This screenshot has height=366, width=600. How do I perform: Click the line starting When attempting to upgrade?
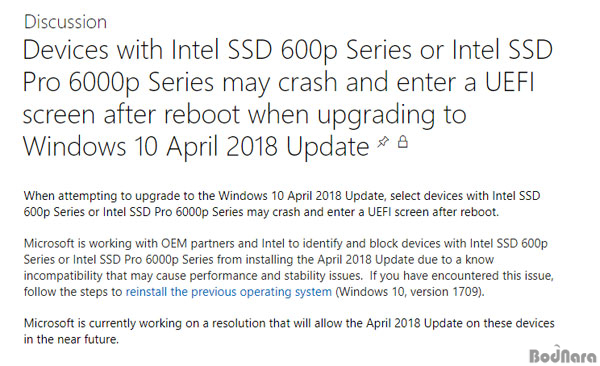[282, 196]
